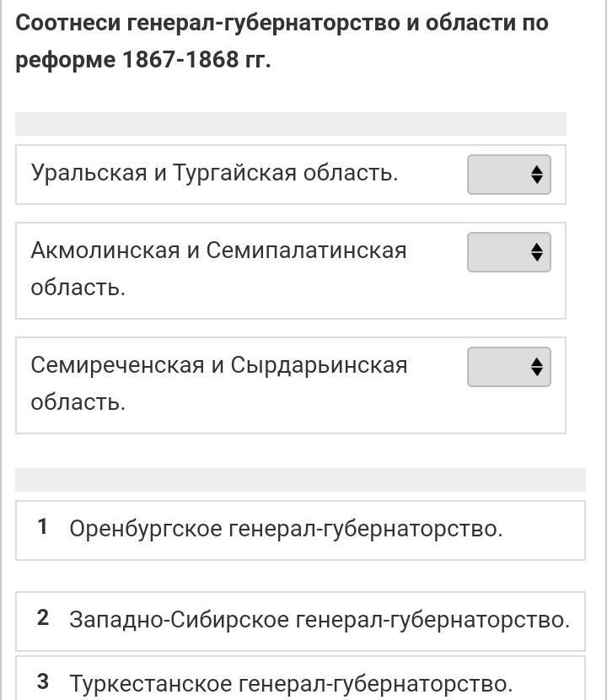Viewport: 607px width, 700px height.
Task: Click the number 3 answer marker
Action: click(x=43, y=681)
